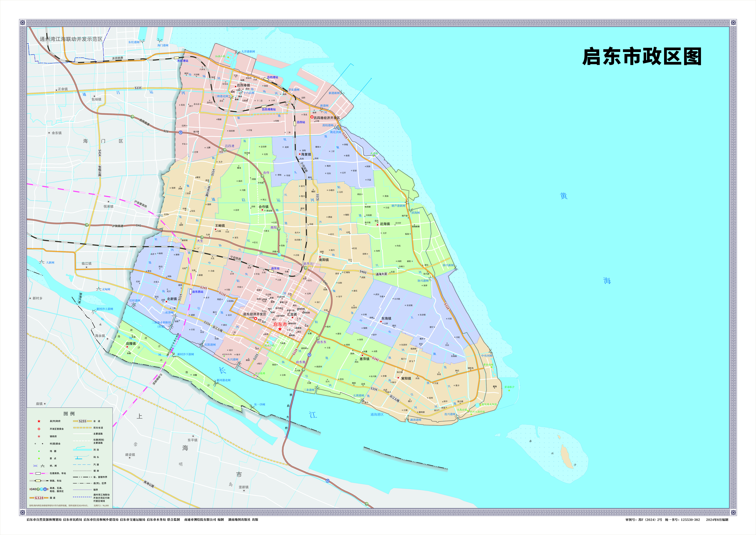
Task: Click the 图例 legend heading
Action: pyautogui.click(x=69, y=414)
